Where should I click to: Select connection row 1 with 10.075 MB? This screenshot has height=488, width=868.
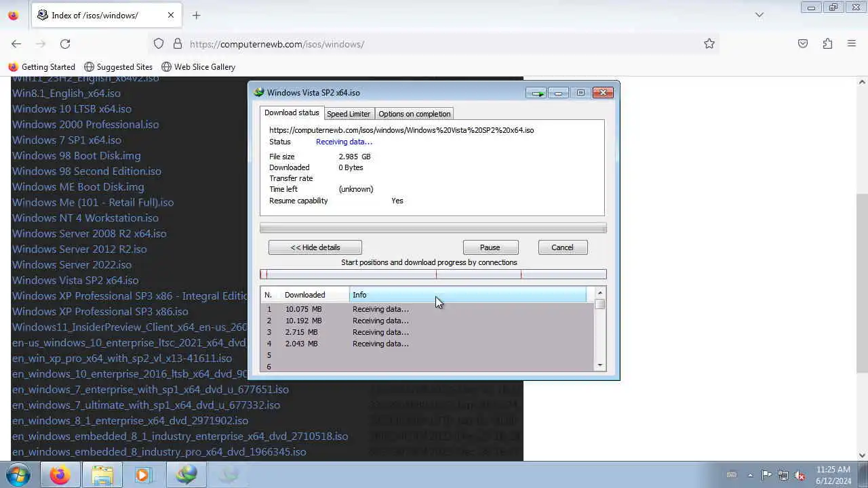pyautogui.click(x=427, y=309)
